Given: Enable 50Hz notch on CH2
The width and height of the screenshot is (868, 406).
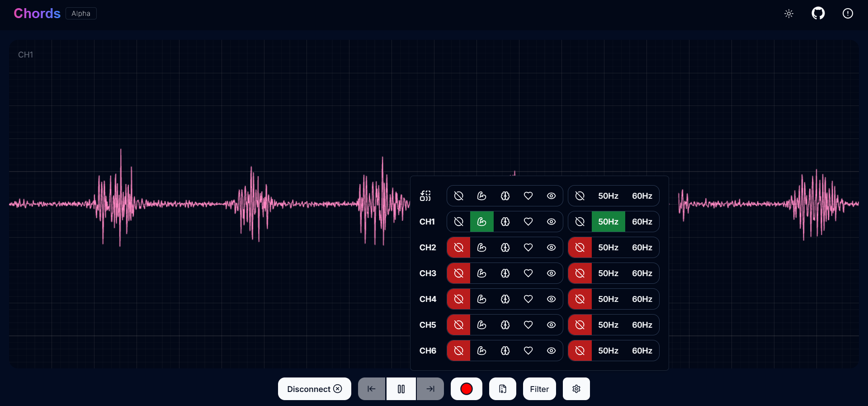Looking at the screenshot, I should (x=609, y=248).
